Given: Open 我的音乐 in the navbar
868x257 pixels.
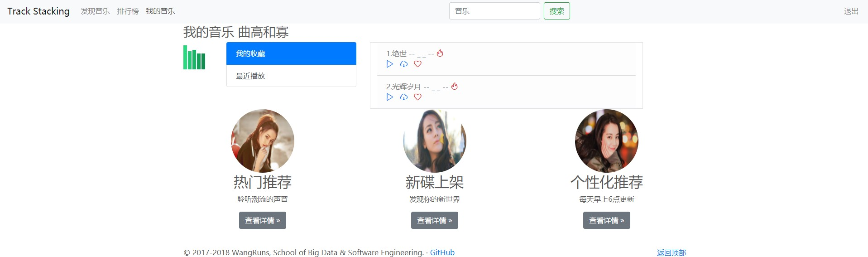Looking at the screenshot, I should [x=160, y=11].
